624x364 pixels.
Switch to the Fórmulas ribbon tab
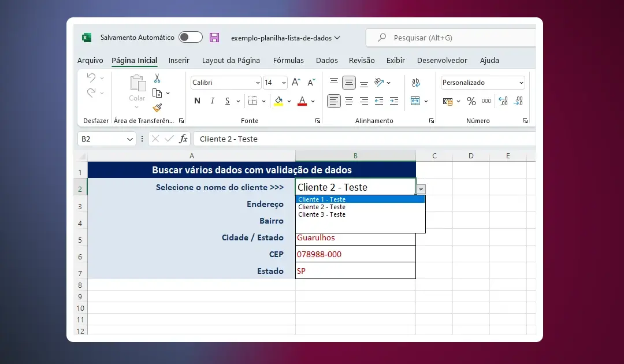pos(288,60)
